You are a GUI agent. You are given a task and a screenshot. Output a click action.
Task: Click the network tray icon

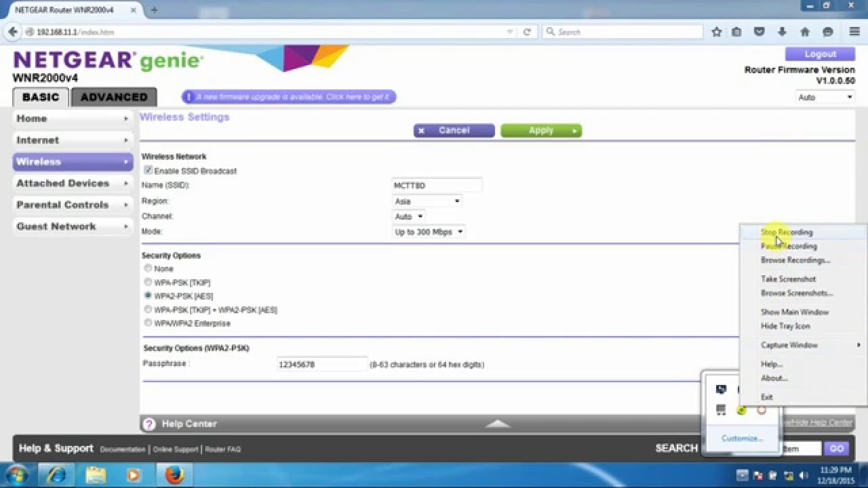pyautogui.click(x=789, y=475)
